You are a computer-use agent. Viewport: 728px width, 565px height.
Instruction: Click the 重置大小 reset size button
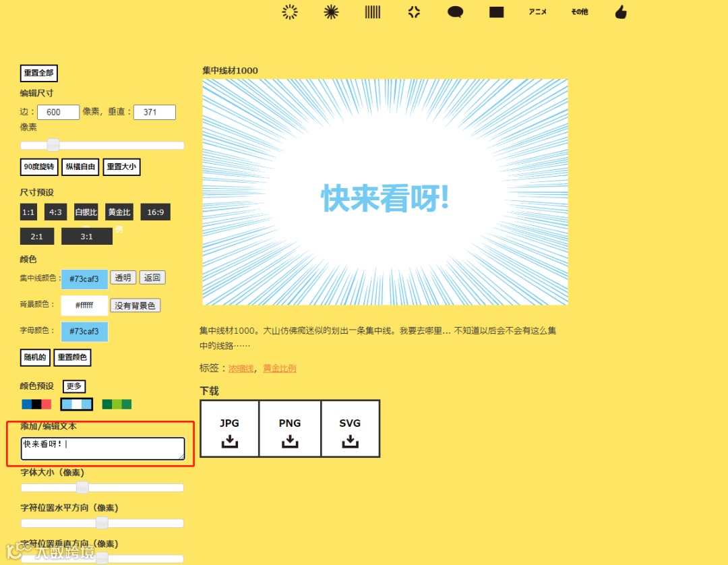tap(121, 167)
